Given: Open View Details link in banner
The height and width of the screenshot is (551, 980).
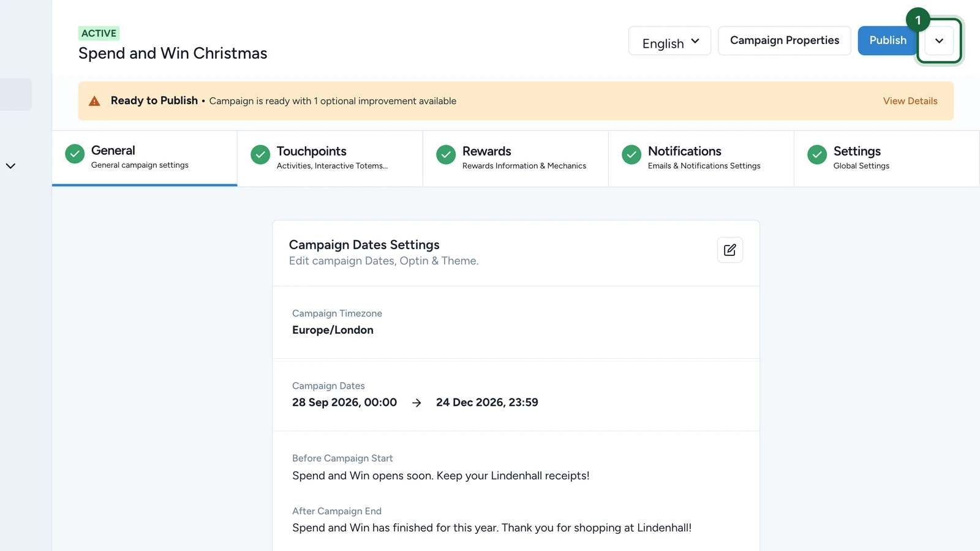Looking at the screenshot, I should point(910,101).
